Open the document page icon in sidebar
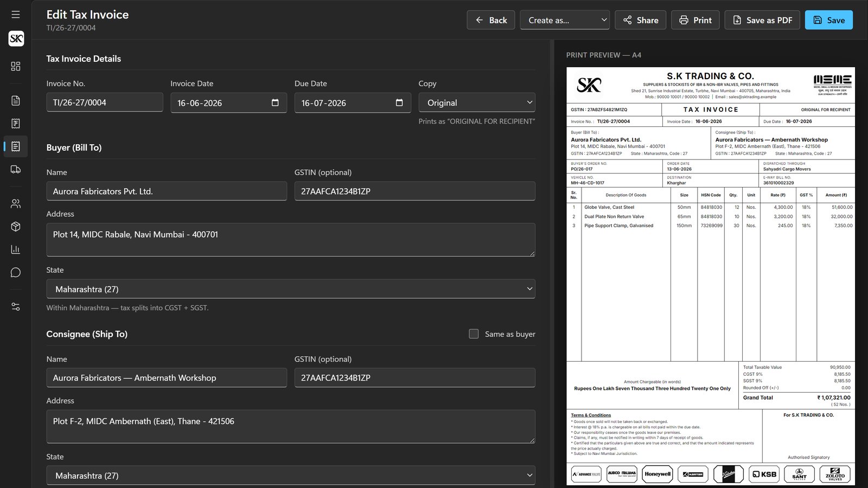 pos(16,101)
